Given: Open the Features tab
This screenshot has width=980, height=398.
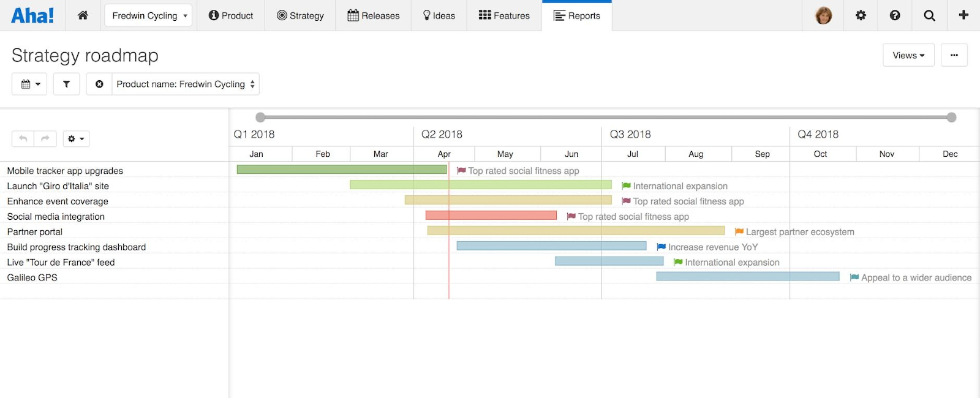Looking at the screenshot, I should (x=504, y=15).
